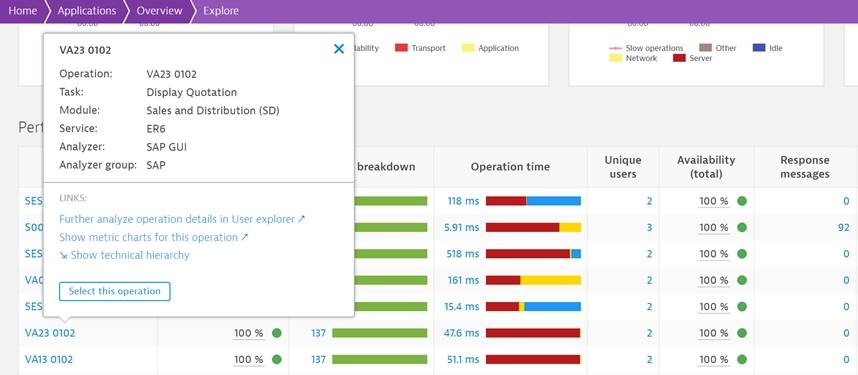Click the 118 ms operation time value
Viewport: 858px width, 375px height.
pos(463,201)
